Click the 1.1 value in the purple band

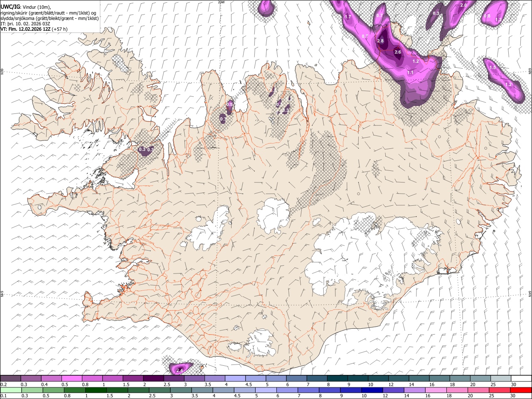pos(410,72)
